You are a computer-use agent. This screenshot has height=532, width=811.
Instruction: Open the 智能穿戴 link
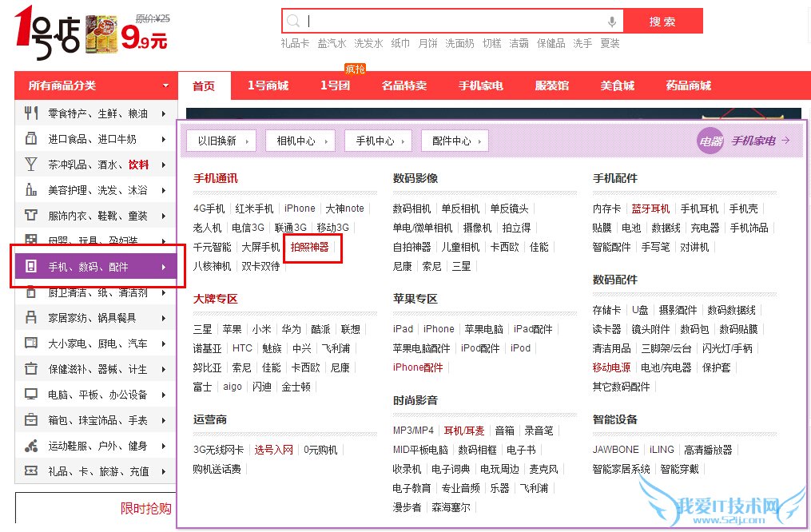tap(680, 469)
